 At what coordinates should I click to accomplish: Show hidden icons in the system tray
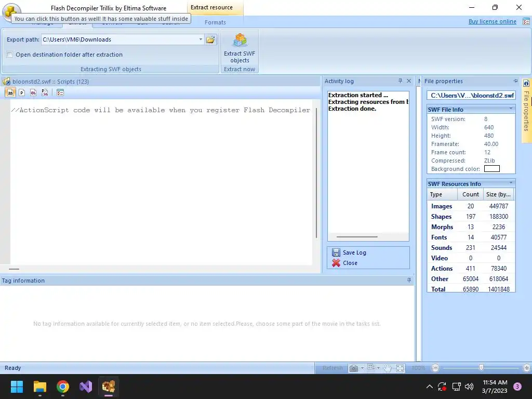(430, 387)
